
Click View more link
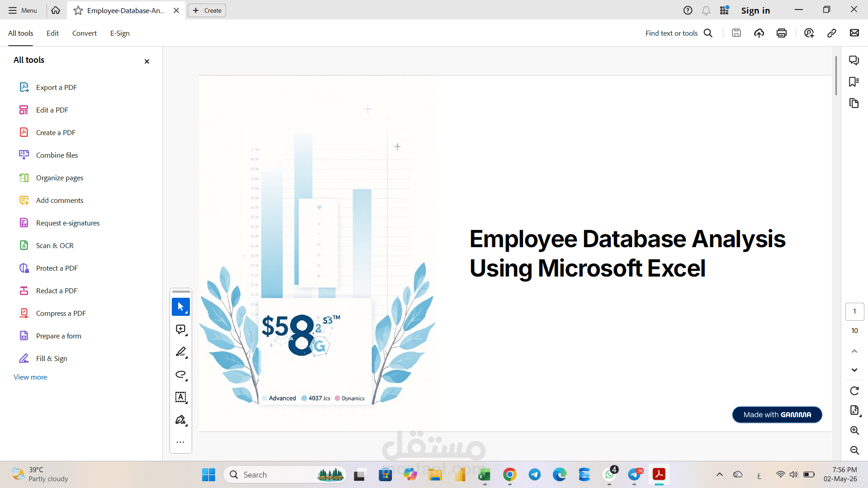[30, 377]
